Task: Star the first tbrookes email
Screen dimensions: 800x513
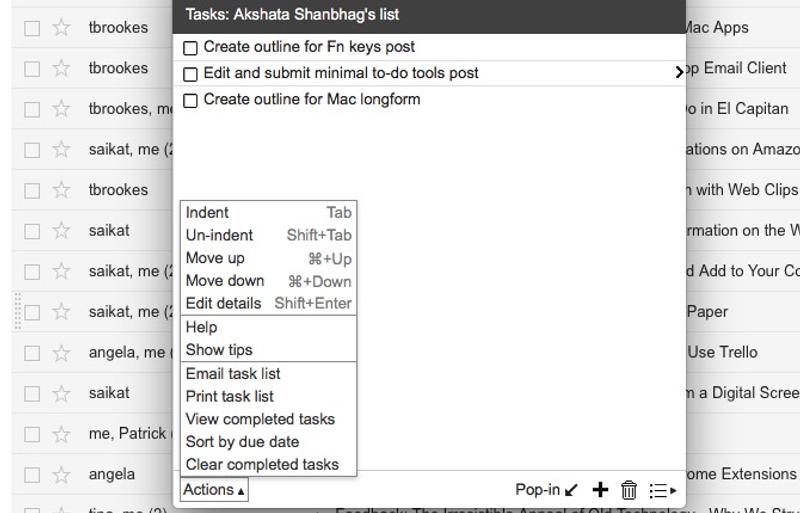Action: click(x=62, y=28)
